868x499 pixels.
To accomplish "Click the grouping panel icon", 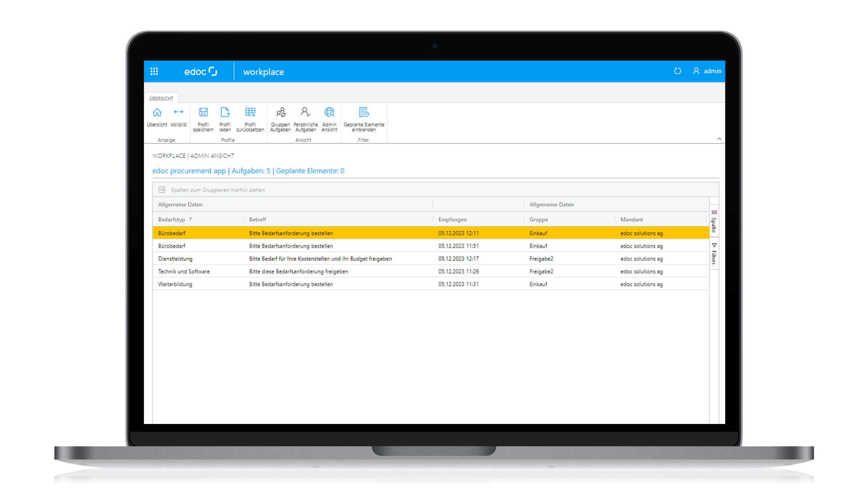I will (x=162, y=190).
